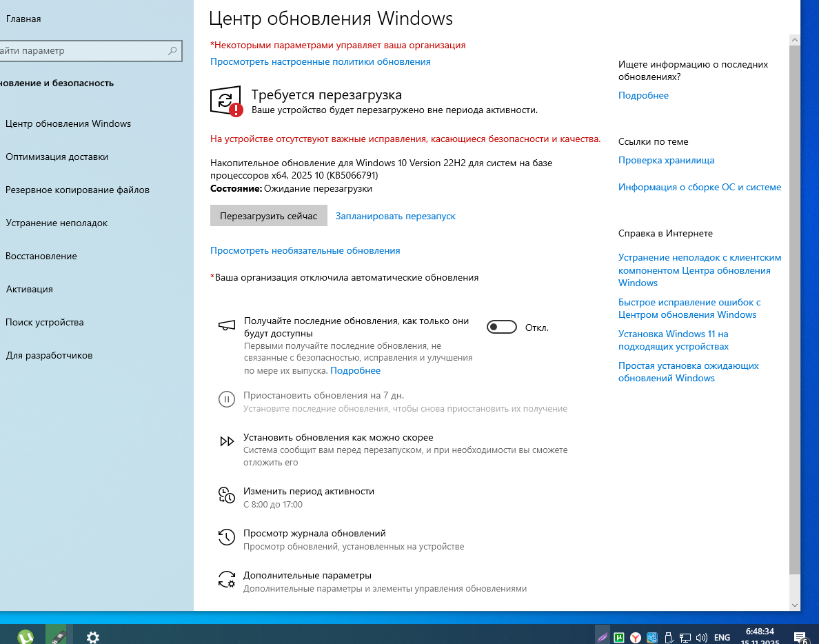The image size is (819, 644).
Task: Open Активация section
Action: (29, 290)
